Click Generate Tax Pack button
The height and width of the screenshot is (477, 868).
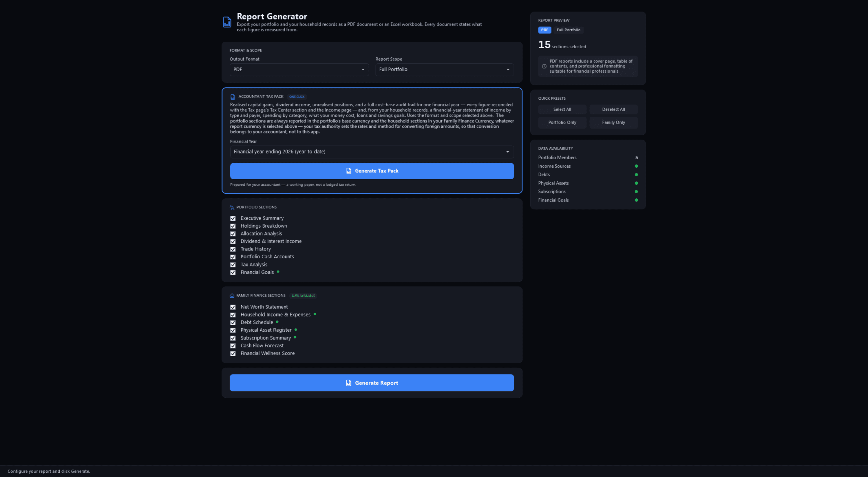pos(372,171)
